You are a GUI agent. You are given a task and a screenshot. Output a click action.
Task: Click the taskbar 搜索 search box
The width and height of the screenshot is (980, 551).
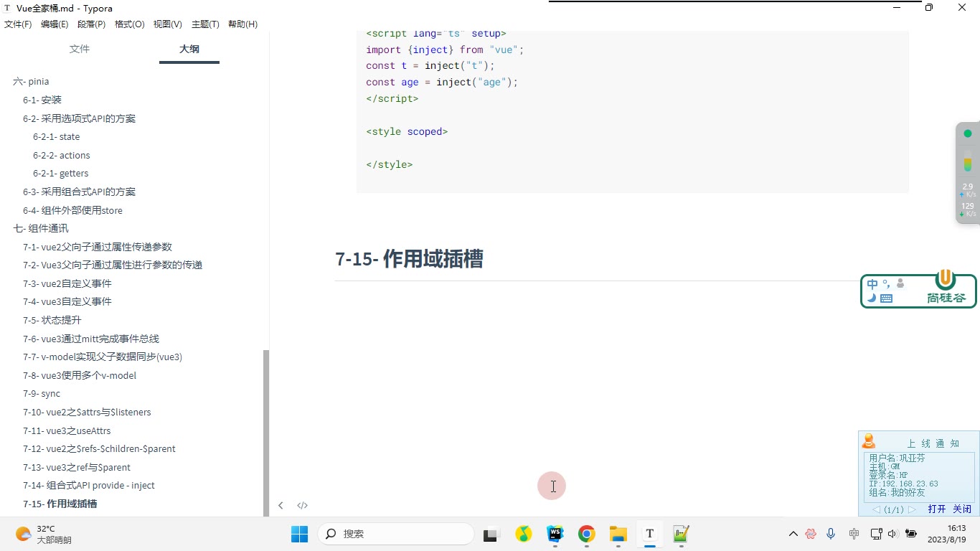coord(396,534)
